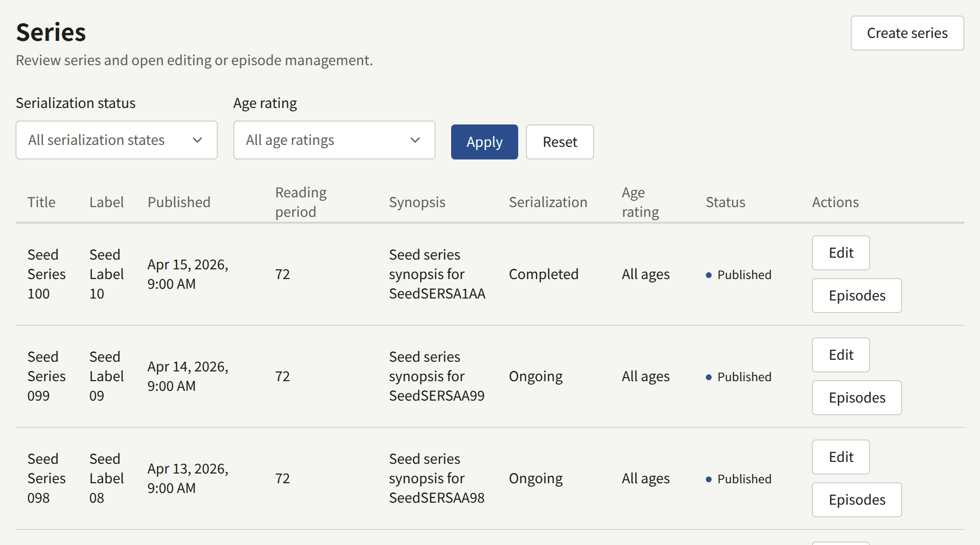Click Ongoing serialization for Seed Series 098
Viewport: 980px width, 545px height.
536,479
